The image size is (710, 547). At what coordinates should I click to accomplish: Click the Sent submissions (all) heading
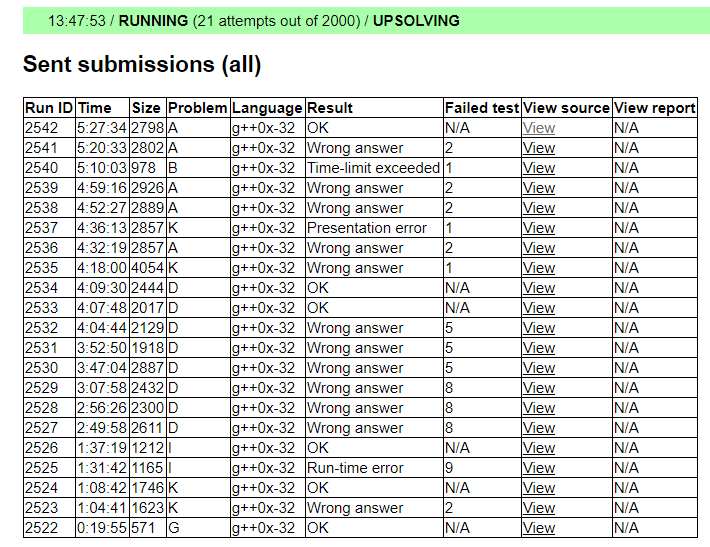click(142, 65)
